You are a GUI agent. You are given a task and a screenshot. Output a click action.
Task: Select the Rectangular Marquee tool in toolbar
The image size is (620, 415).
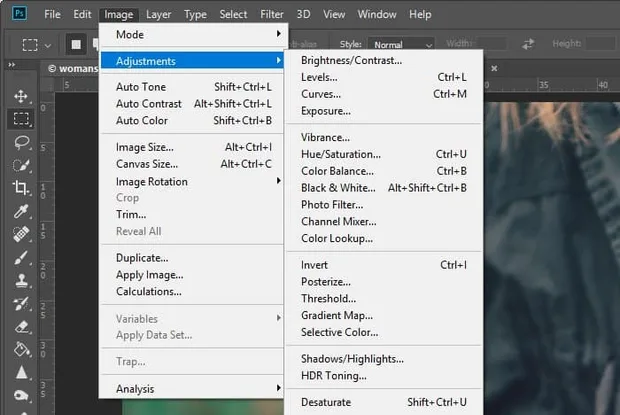pyautogui.click(x=21, y=119)
